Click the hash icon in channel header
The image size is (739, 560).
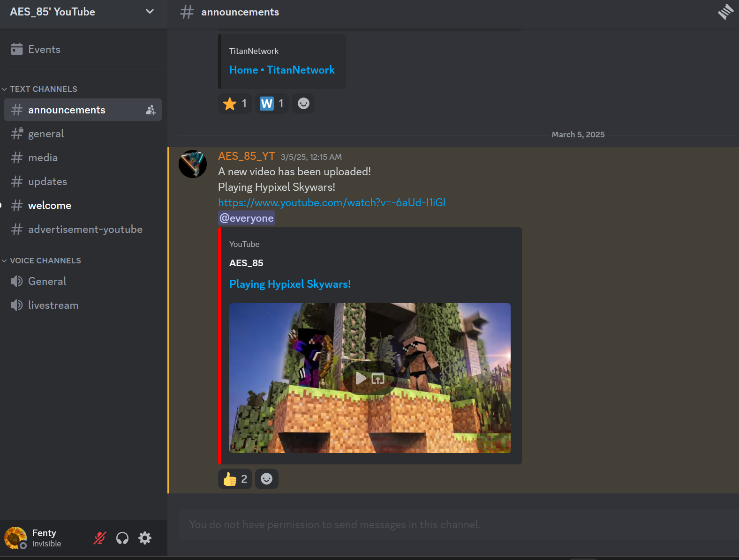coord(187,12)
